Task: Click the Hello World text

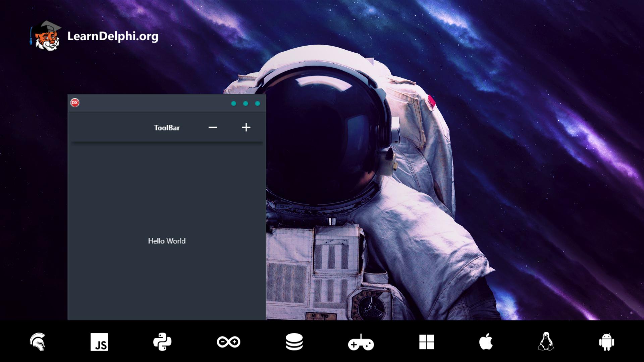Action: point(166,241)
